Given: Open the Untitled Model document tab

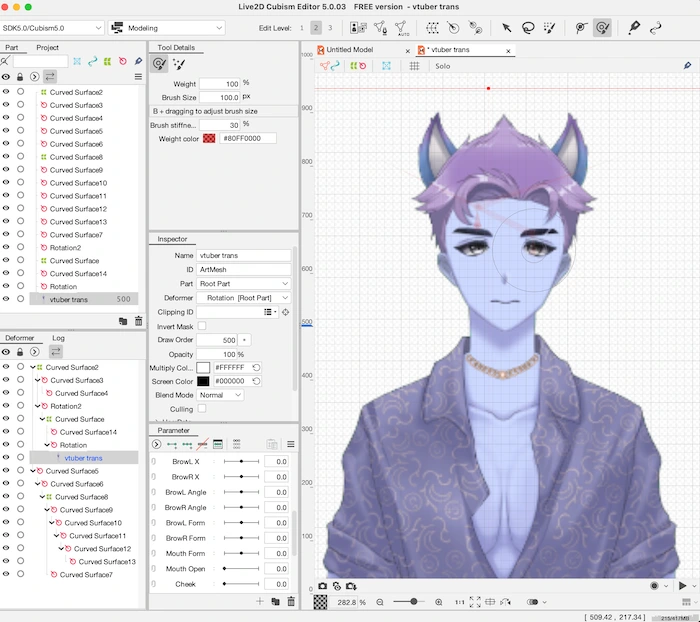Looking at the screenshot, I should [x=350, y=50].
